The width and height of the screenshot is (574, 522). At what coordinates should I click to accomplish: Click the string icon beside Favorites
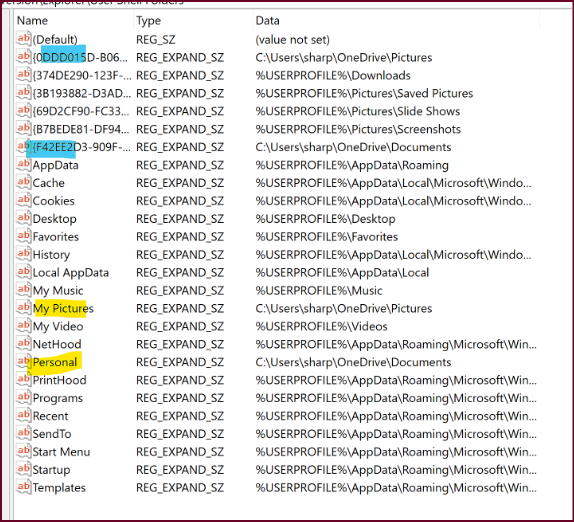coord(24,236)
